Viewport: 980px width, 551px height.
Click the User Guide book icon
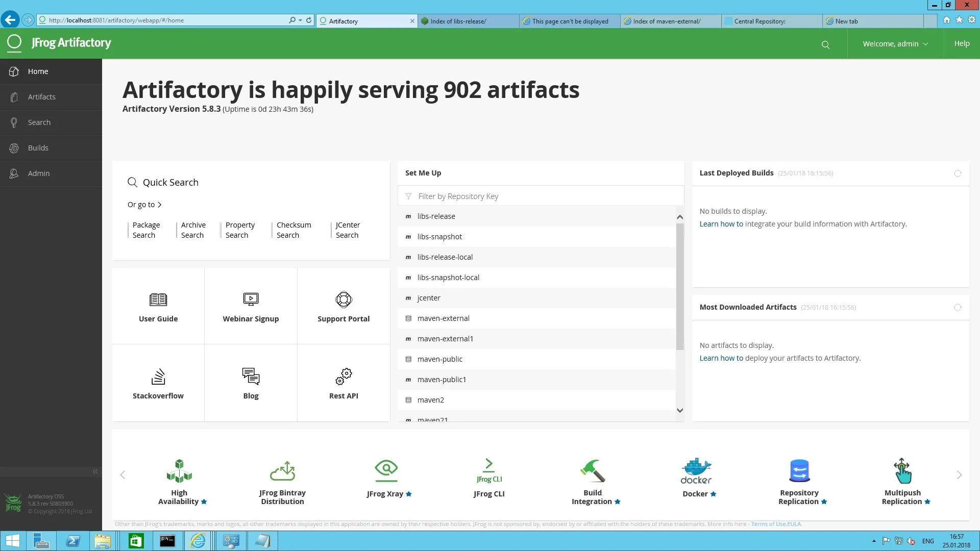(x=158, y=299)
